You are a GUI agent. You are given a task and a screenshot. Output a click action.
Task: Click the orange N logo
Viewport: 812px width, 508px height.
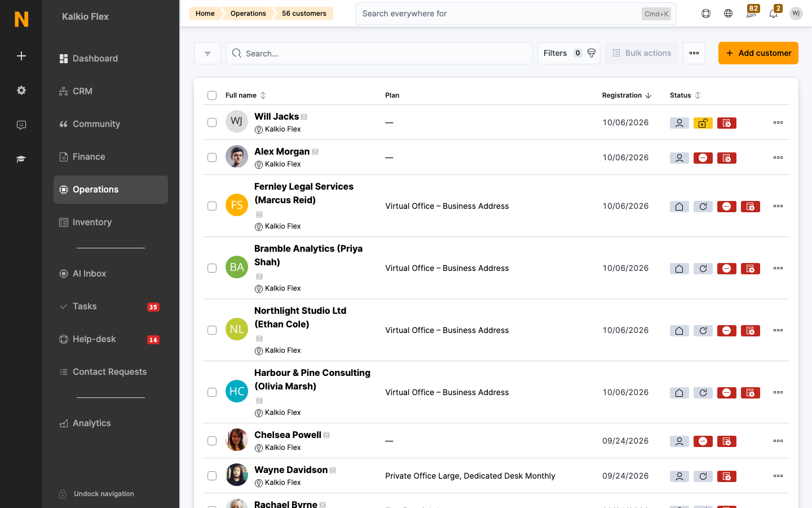pyautogui.click(x=21, y=19)
